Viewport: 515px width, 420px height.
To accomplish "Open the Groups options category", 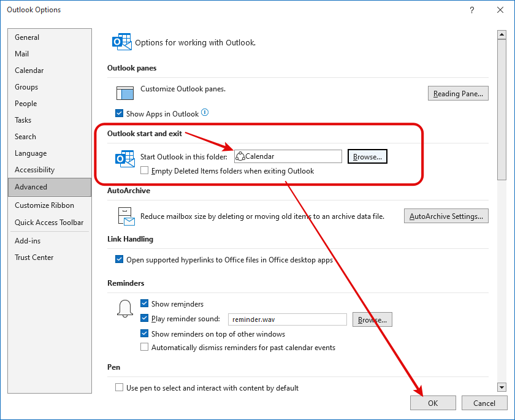I will click(50, 87).
